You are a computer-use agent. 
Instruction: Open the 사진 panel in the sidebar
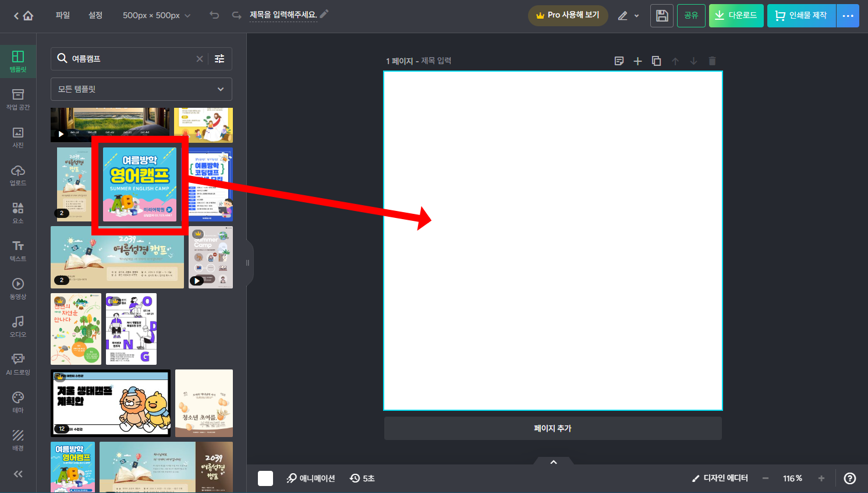[x=17, y=136]
